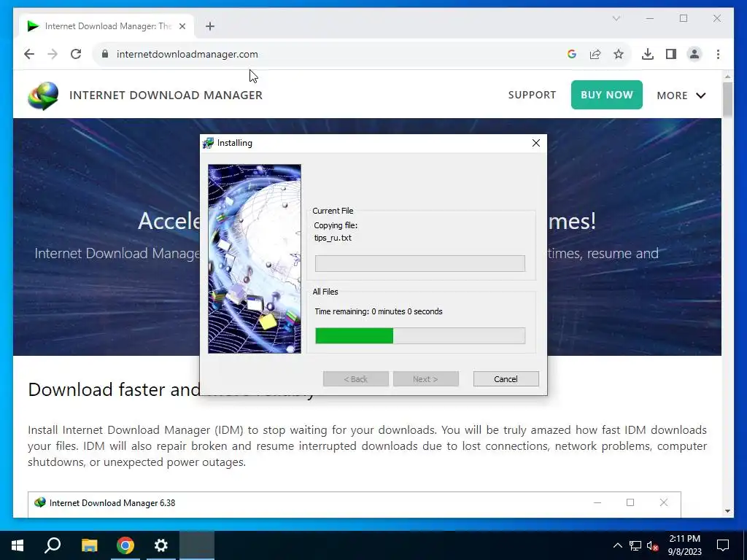Click 'Time remaining: 0 minutes 0 seconds' text

click(x=379, y=311)
